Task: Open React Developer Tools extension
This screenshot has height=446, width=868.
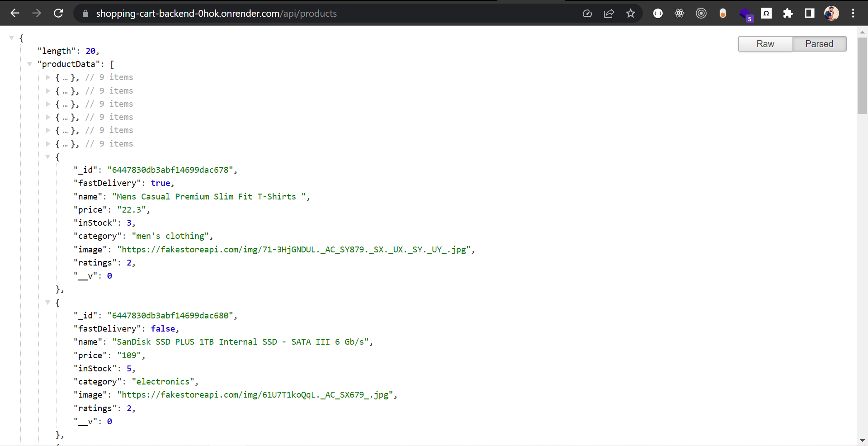Action: [x=679, y=13]
